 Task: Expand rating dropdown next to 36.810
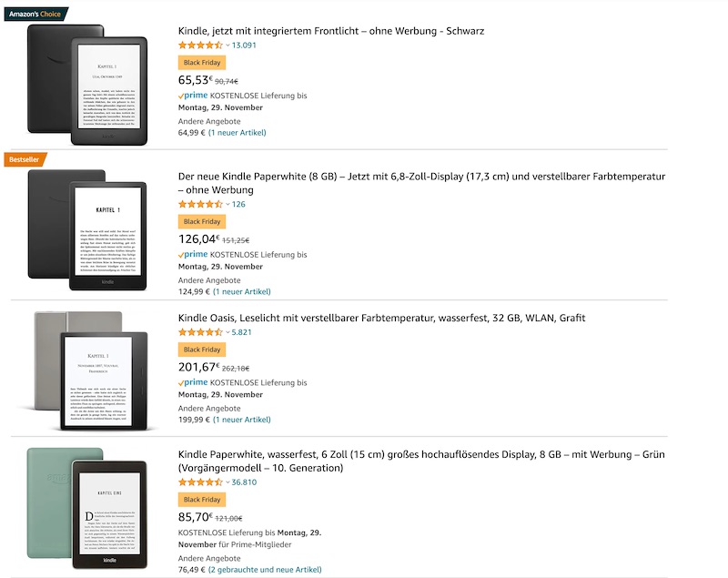227,482
